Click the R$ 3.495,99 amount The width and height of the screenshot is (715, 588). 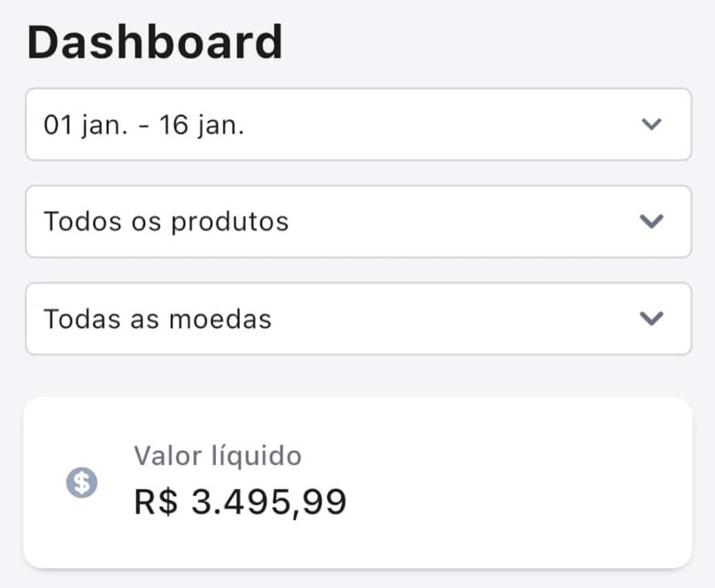point(240,502)
